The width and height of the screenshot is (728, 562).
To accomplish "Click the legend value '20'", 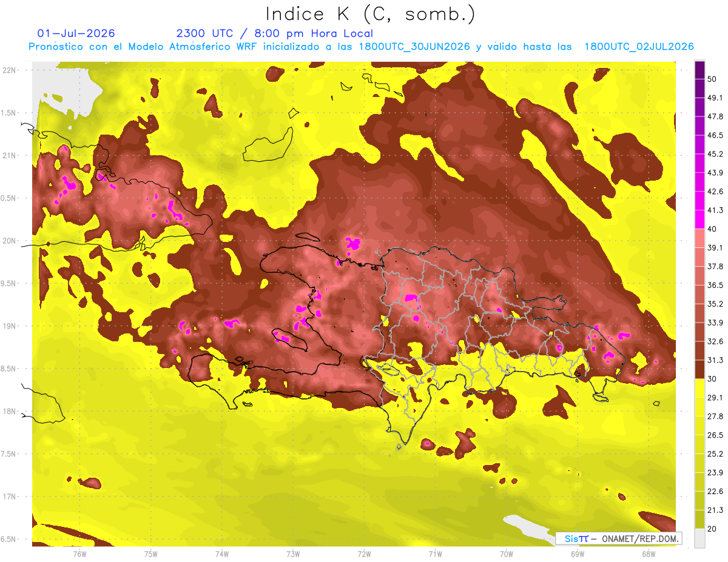I will (712, 529).
